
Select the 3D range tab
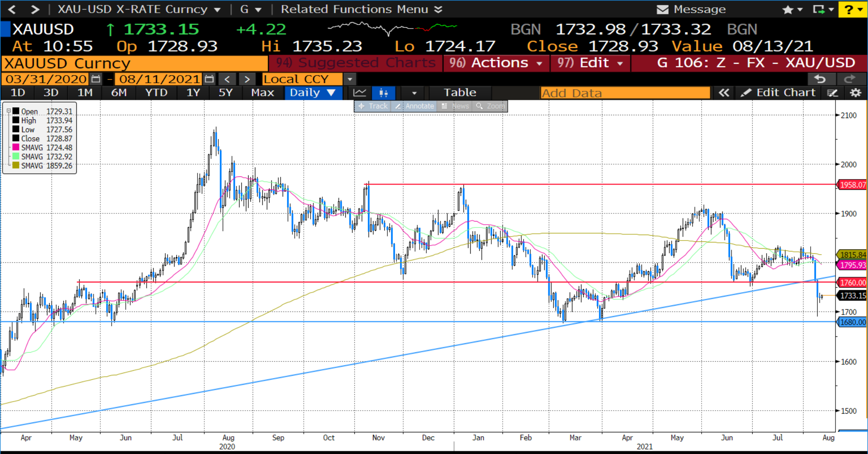coord(51,93)
